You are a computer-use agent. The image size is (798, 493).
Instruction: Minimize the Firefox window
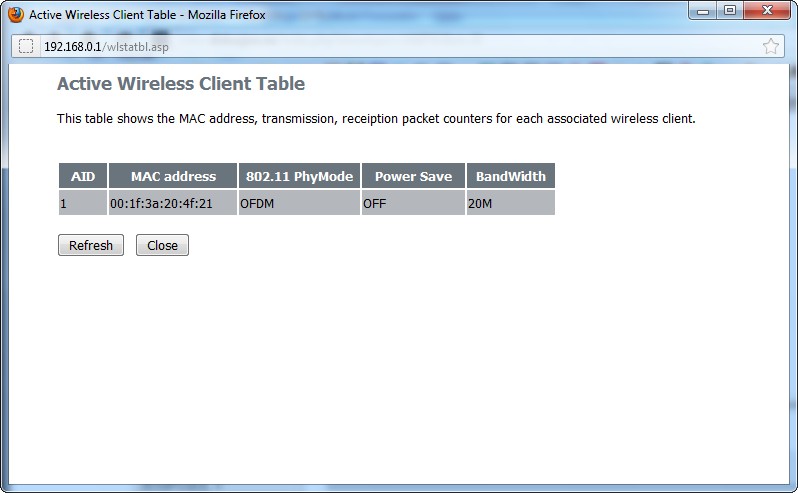point(703,11)
